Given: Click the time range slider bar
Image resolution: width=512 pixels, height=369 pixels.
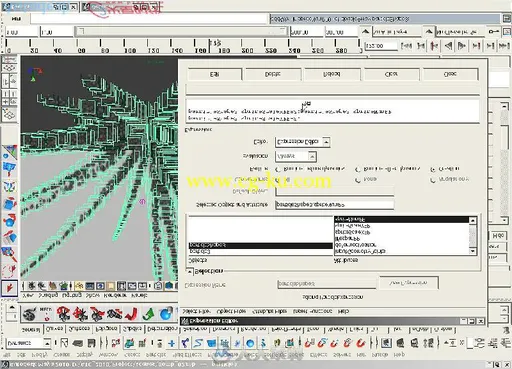Looking at the screenshot, I should click(181, 32).
